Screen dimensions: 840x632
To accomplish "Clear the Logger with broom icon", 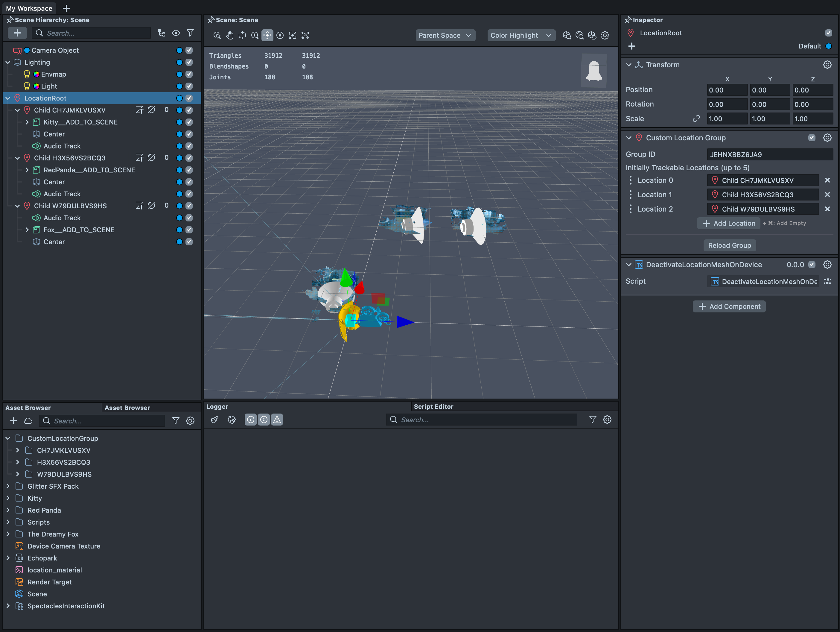I will pos(214,420).
